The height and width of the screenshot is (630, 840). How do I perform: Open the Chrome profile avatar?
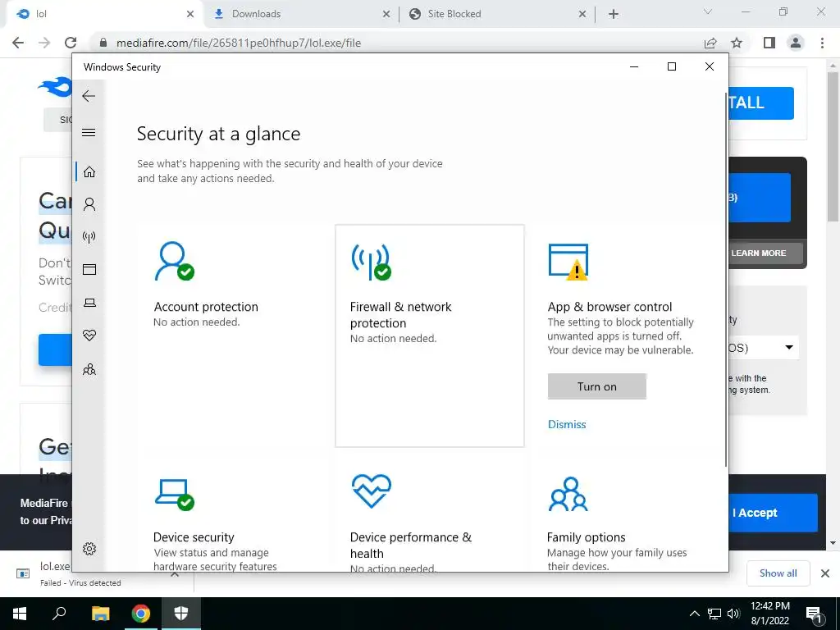point(796,43)
